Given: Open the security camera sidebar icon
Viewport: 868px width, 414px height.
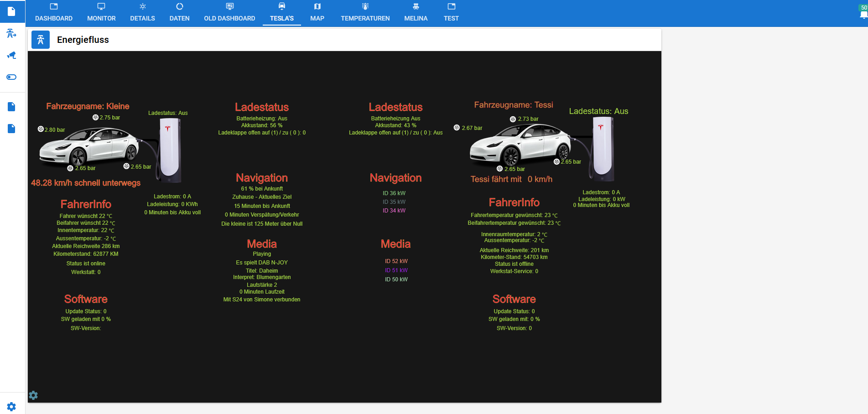Looking at the screenshot, I should pyautogui.click(x=12, y=55).
